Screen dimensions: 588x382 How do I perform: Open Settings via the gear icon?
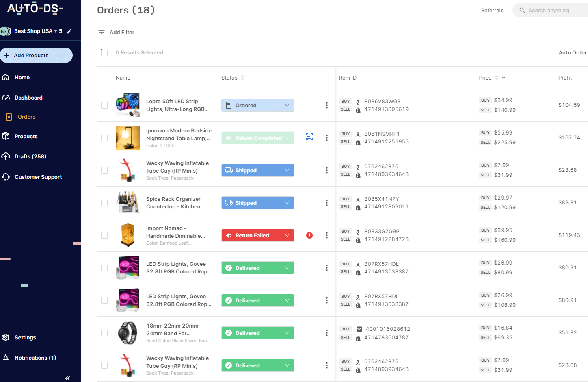[x=6, y=337]
